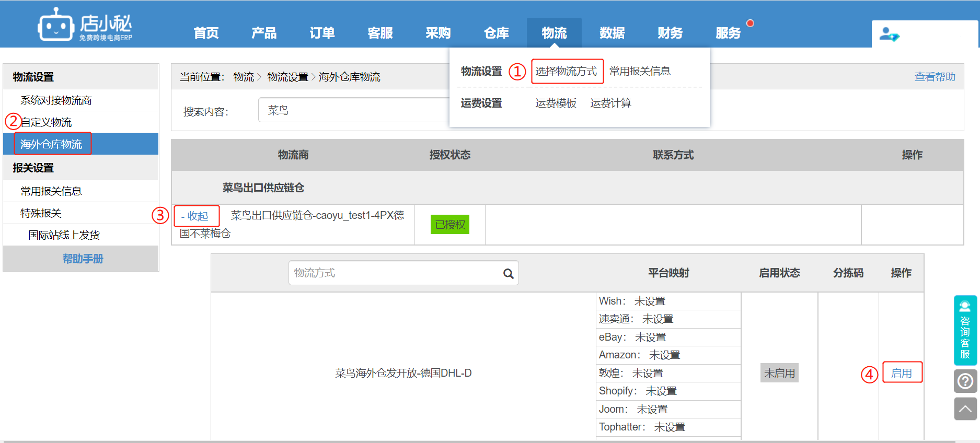Open the user account icon
The height and width of the screenshot is (443, 980).
889,34
